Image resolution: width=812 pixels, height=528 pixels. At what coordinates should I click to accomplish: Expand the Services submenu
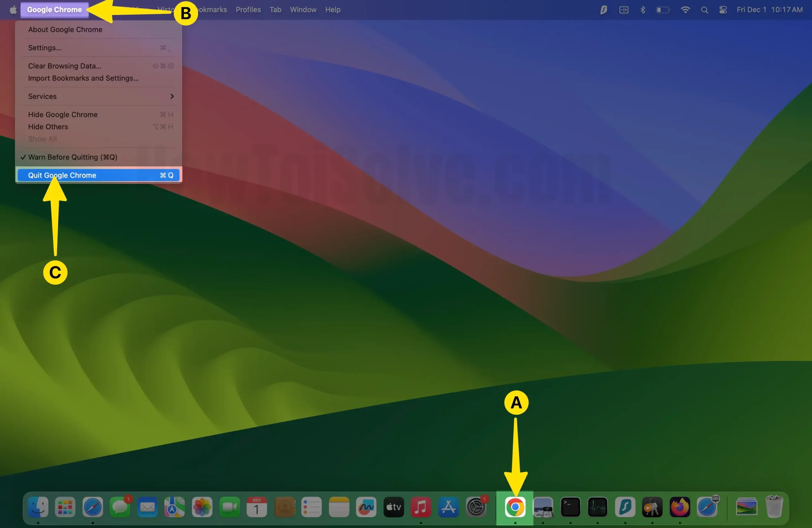pos(99,96)
